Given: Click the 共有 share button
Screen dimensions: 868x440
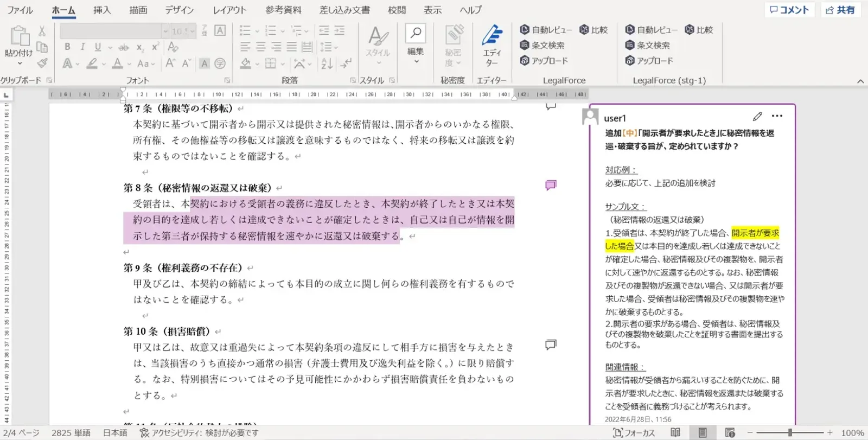Looking at the screenshot, I should pyautogui.click(x=840, y=10).
